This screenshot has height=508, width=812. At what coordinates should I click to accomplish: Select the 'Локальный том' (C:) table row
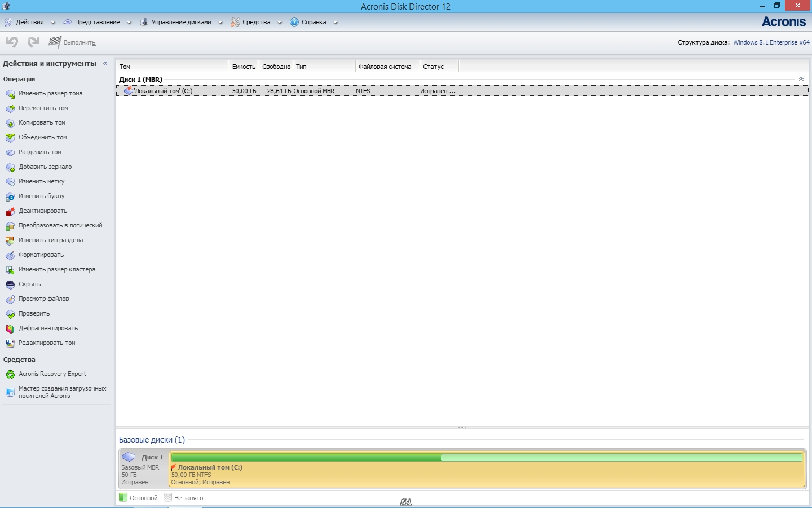(x=462, y=91)
